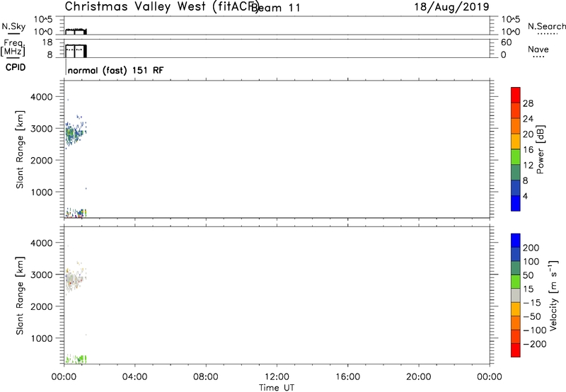The height and width of the screenshot is (392, 566).
Task: Click the red top segment of Power colorbar
Action: pyautogui.click(x=516, y=95)
